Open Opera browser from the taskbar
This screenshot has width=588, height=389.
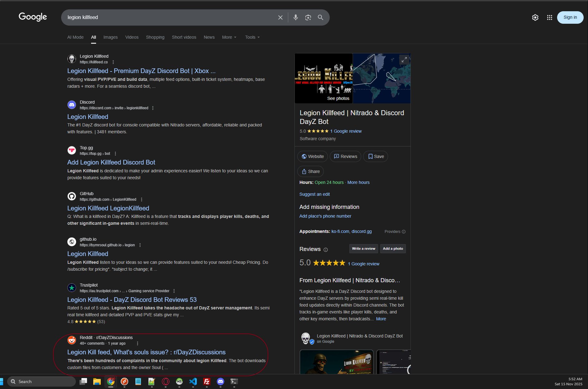[x=166, y=382]
